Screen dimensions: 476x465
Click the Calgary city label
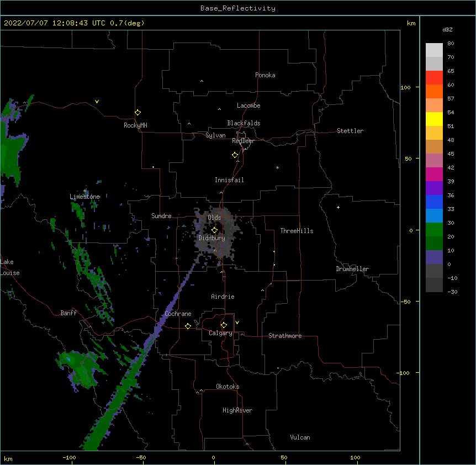(x=220, y=333)
